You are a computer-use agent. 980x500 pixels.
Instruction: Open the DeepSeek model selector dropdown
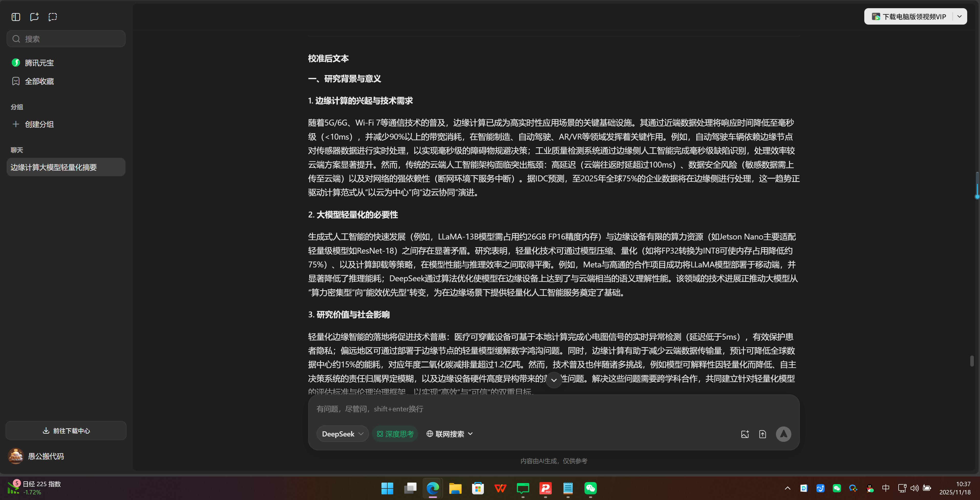pyautogui.click(x=342, y=434)
